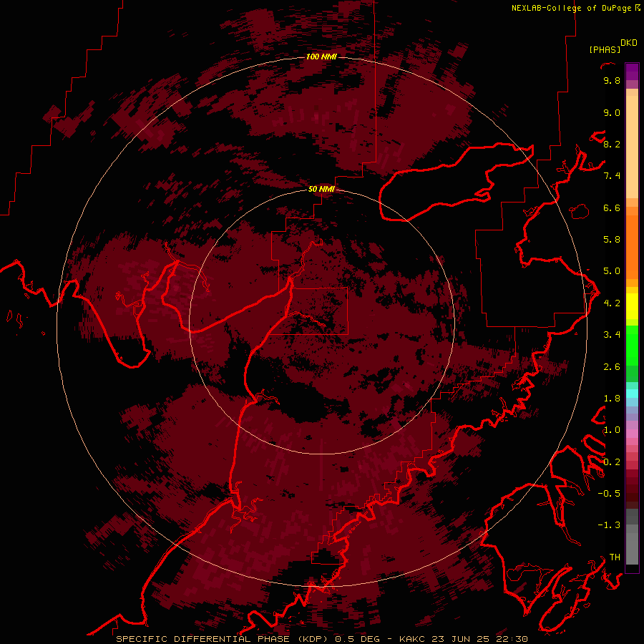
Task: Pick the bright green swatch on the color bar
Action: coord(632,346)
